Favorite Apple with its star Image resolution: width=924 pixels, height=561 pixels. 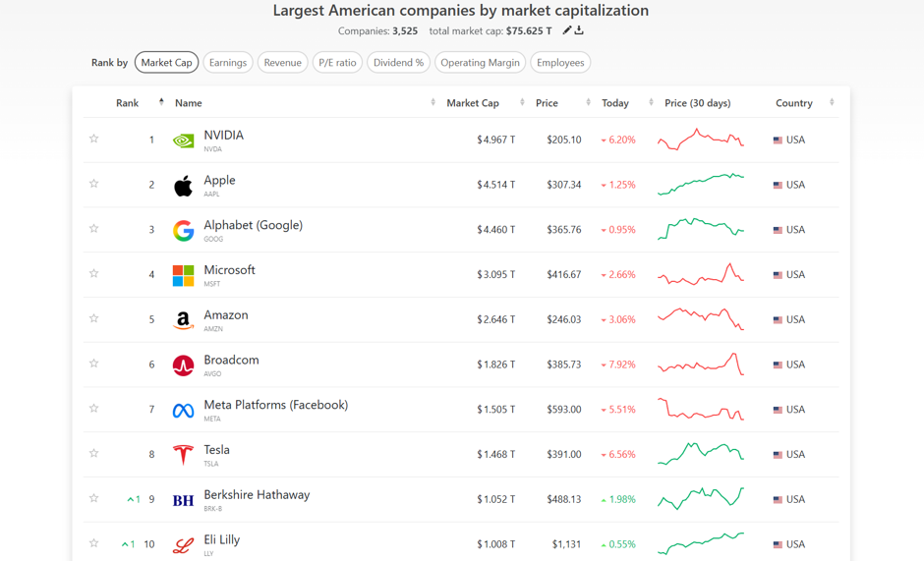point(93,184)
